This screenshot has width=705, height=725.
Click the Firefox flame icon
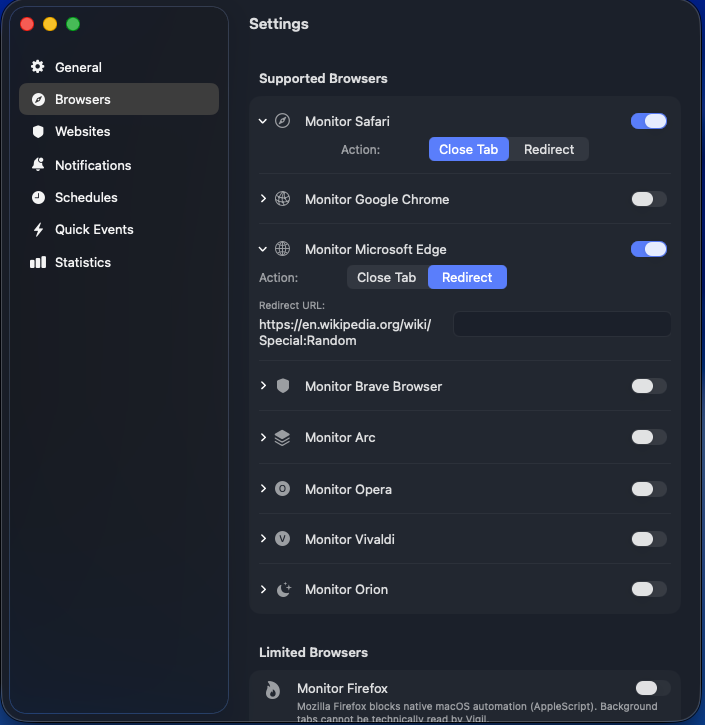(273, 690)
